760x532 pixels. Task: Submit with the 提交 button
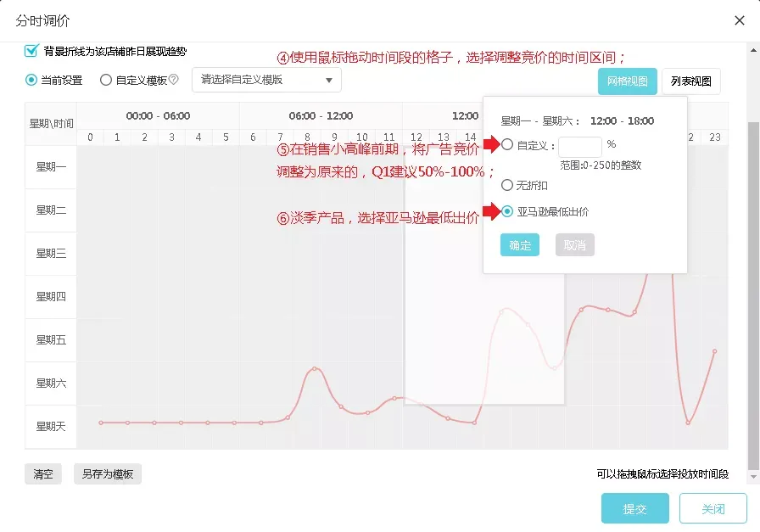tap(635, 508)
